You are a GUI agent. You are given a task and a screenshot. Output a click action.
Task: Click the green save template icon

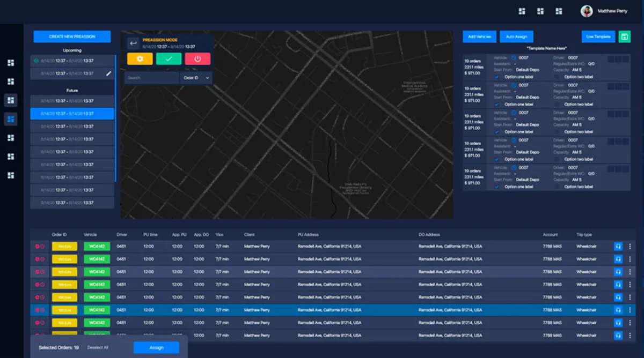624,36
